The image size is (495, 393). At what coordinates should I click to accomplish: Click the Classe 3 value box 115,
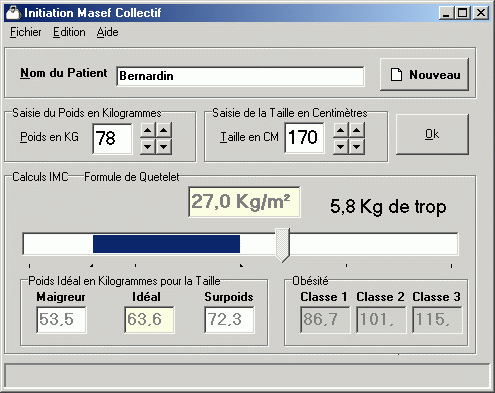pyautogui.click(x=437, y=320)
